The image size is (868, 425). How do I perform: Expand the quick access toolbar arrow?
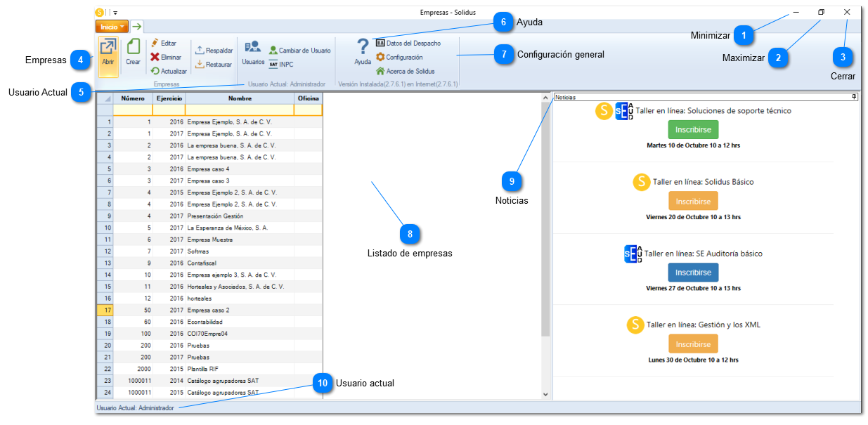115,13
